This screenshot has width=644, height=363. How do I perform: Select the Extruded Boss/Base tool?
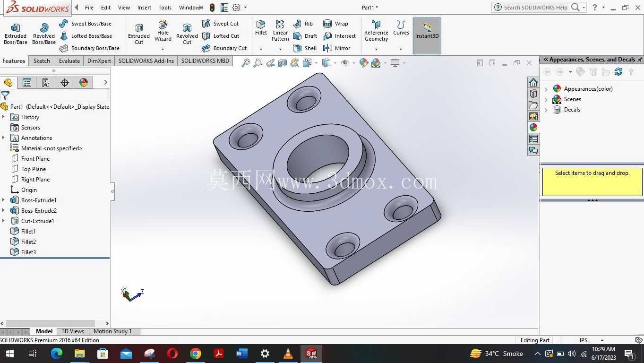pyautogui.click(x=16, y=34)
